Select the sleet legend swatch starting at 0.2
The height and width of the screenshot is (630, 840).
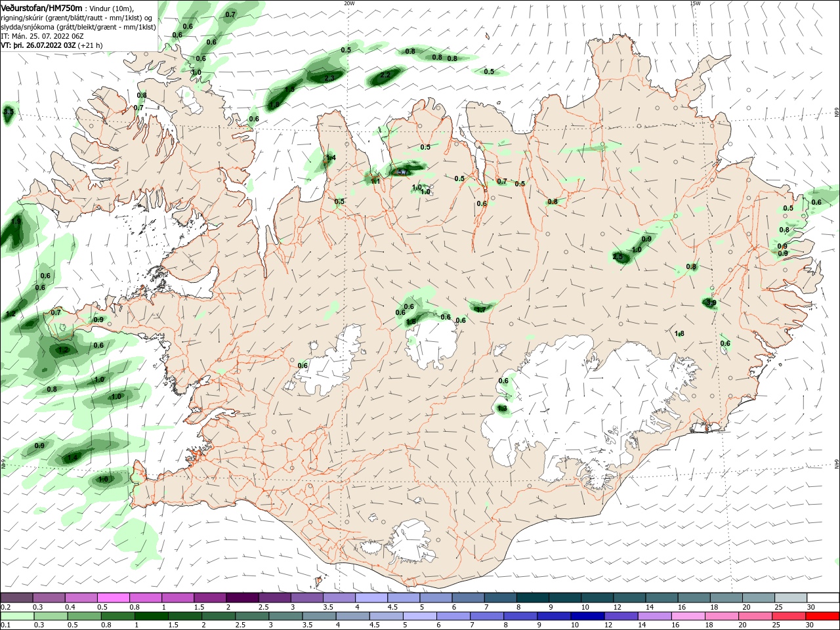pyautogui.click(x=16, y=598)
